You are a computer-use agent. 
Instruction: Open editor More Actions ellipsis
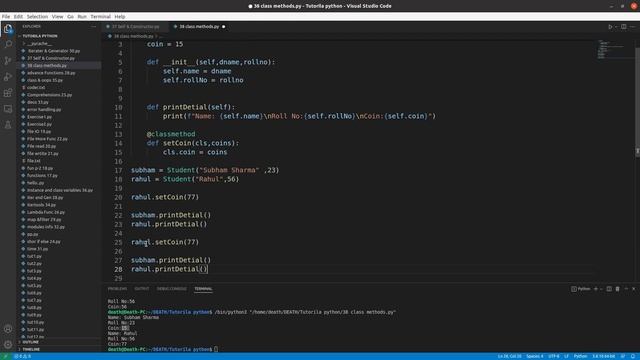click(633, 27)
